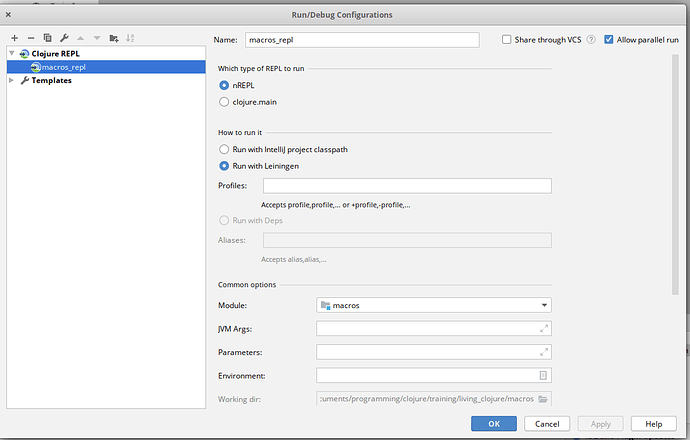690x440 pixels.
Task: Click the vertical scrollbar of the settings panel
Action: tap(675, 175)
